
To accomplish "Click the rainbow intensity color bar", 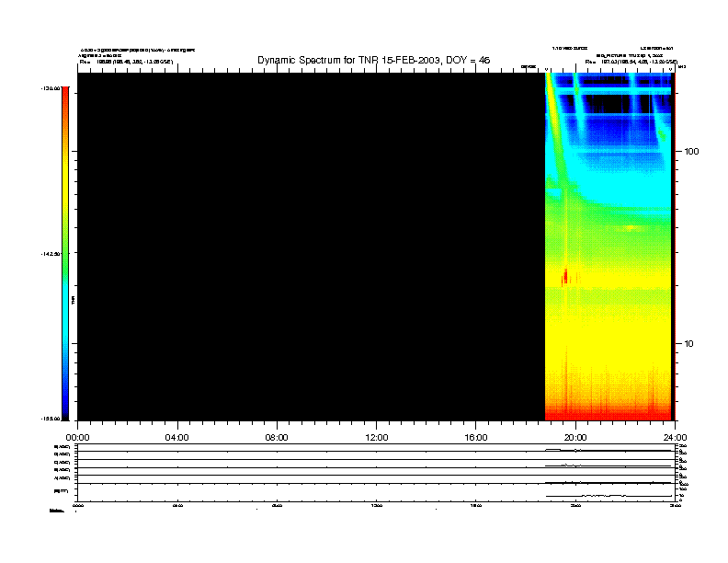I will pyautogui.click(x=65, y=254).
